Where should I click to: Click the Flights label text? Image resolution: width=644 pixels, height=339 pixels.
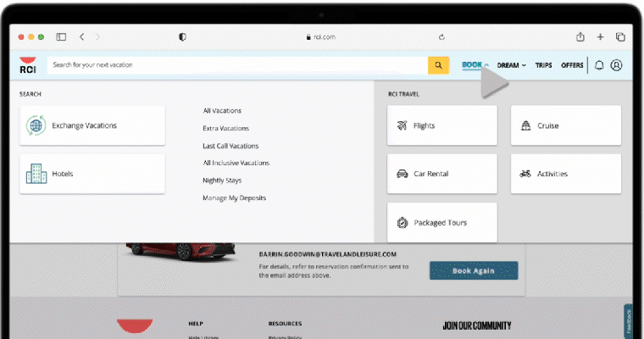(425, 125)
